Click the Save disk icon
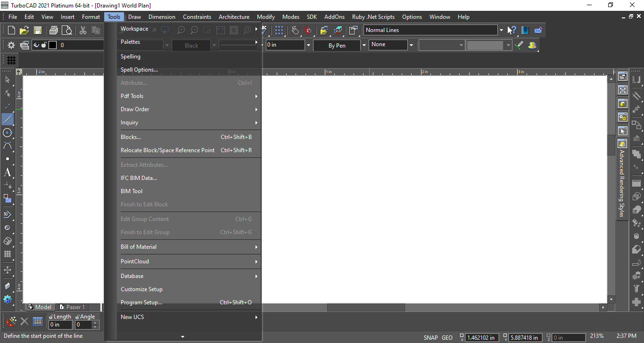 (x=37, y=30)
